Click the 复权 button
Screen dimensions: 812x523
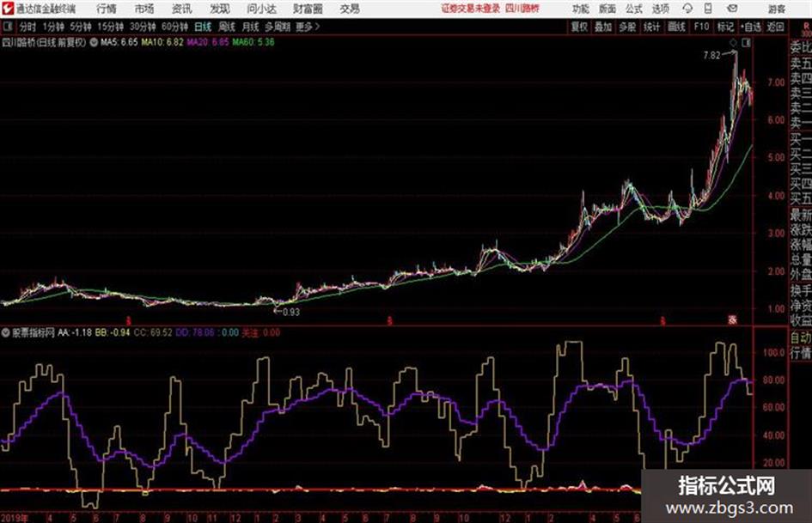coord(579,27)
